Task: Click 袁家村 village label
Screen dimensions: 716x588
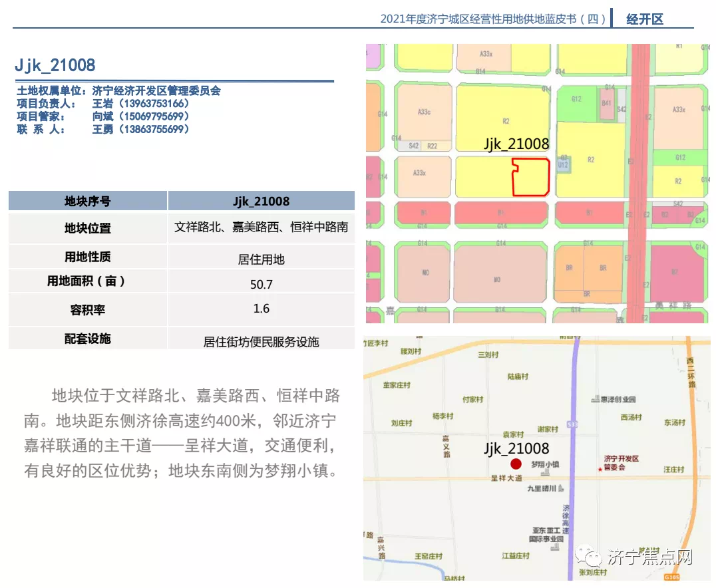Action: [513, 434]
